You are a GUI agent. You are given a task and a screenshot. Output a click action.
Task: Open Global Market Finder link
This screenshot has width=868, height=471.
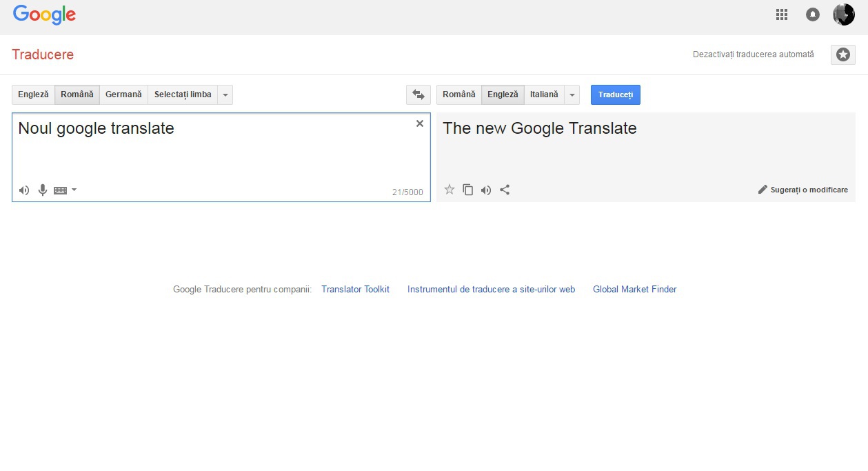pos(634,290)
